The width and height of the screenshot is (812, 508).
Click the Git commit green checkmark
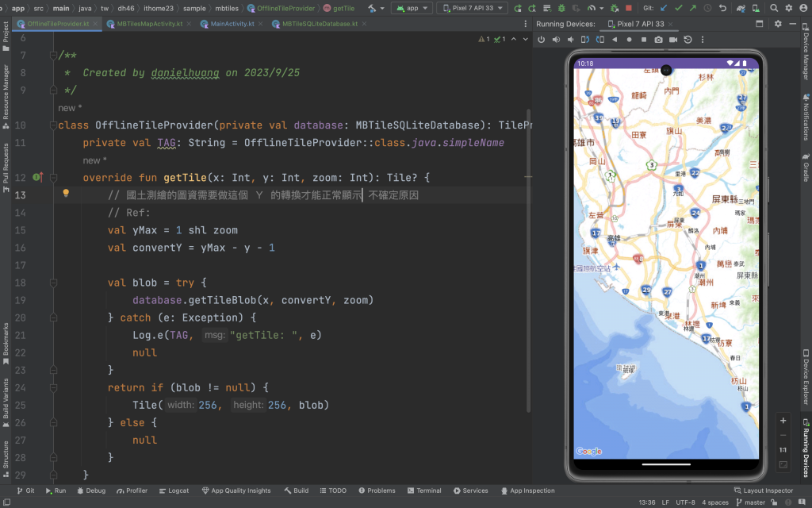pos(679,8)
